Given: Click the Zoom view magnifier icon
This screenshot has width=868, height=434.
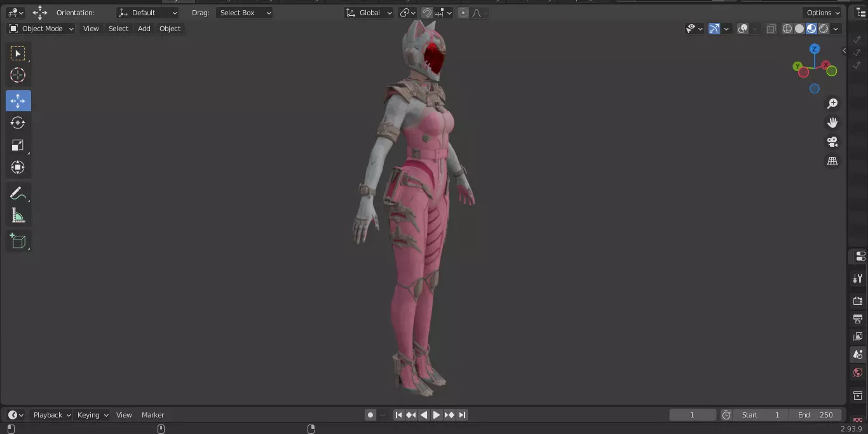Looking at the screenshot, I should [x=832, y=104].
